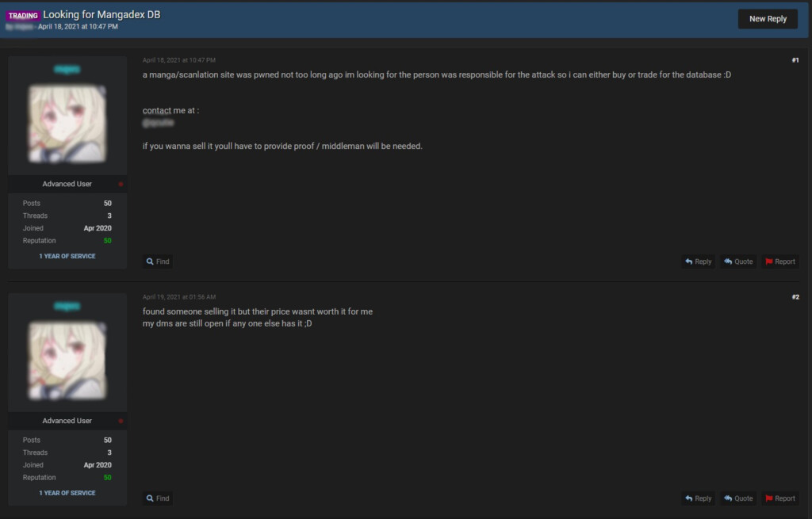The width and height of the screenshot is (812, 519).
Task: Open the #2 post permalink
Action: pyautogui.click(x=795, y=297)
